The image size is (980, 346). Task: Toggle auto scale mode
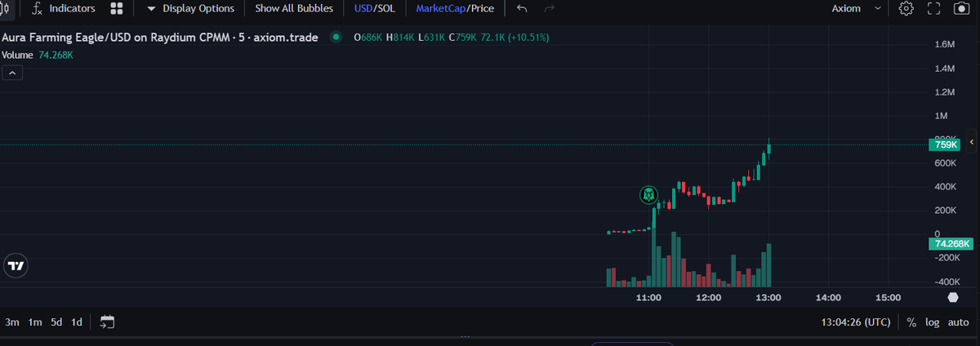[958, 322]
